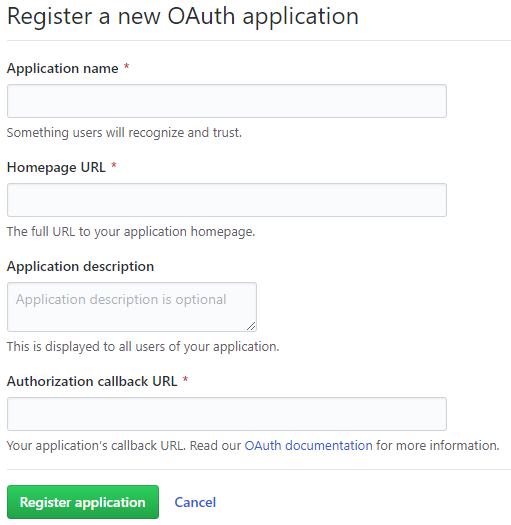The image size is (511, 525).
Task: Submit with the Register application button
Action: [x=83, y=502]
